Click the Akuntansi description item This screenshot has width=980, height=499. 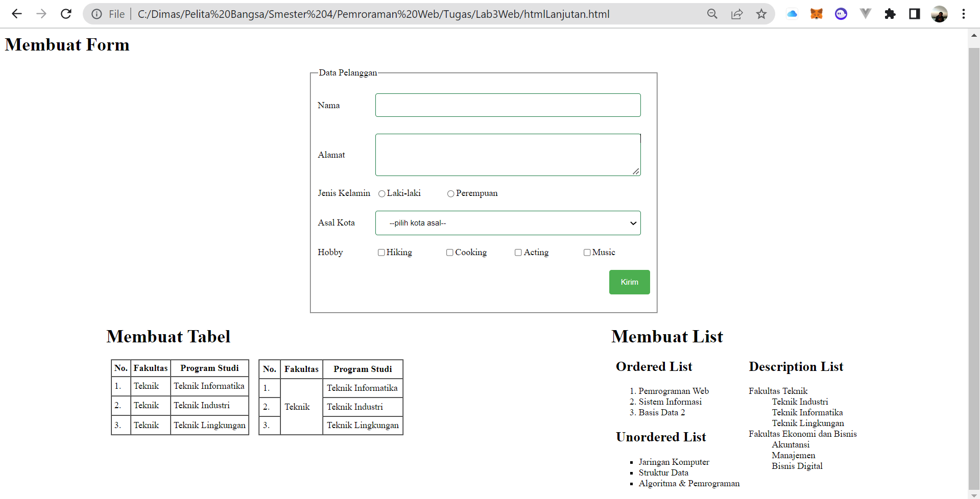click(791, 444)
